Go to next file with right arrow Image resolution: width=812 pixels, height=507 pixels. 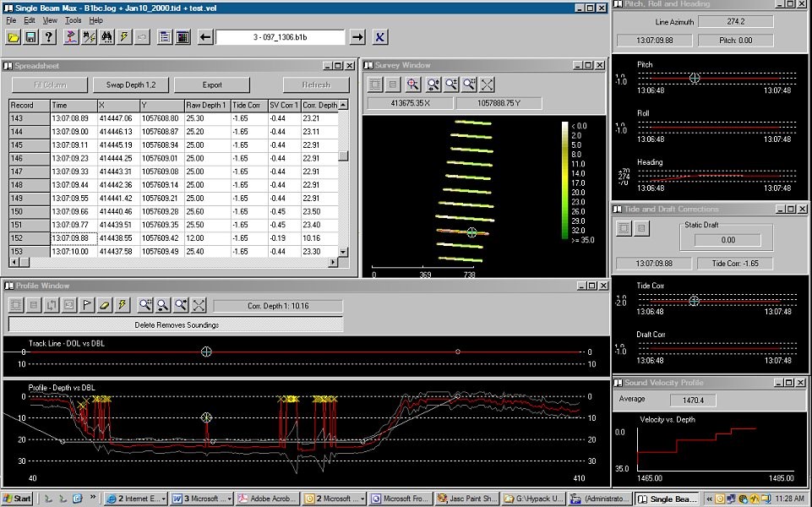point(357,37)
